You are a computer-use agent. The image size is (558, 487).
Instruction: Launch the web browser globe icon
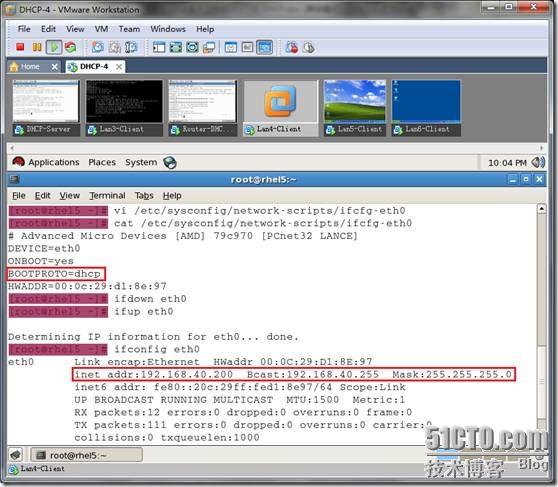(x=170, y=162)
